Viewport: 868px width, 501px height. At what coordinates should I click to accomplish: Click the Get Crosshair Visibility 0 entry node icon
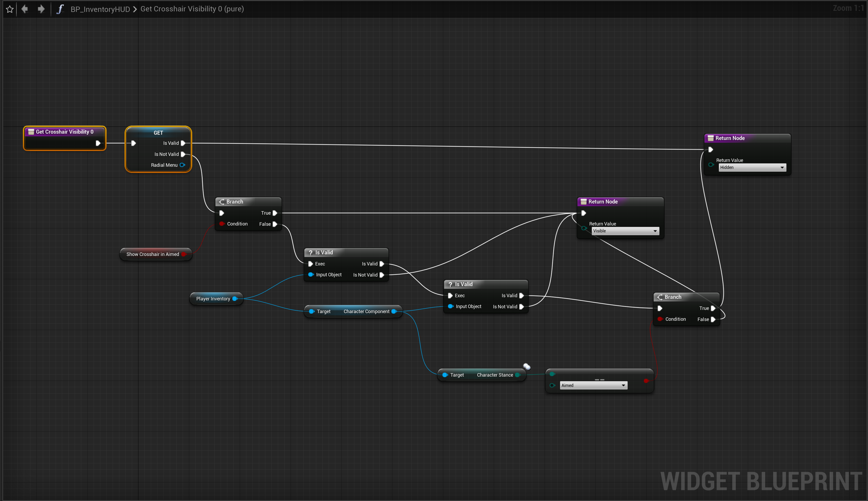click(x=31, y=132)
